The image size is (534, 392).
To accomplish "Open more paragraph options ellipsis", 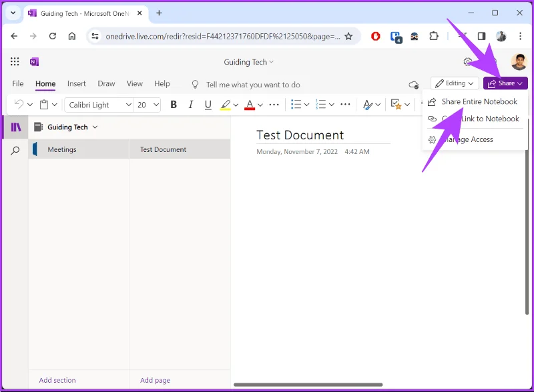I will click(x=345, y=105).
